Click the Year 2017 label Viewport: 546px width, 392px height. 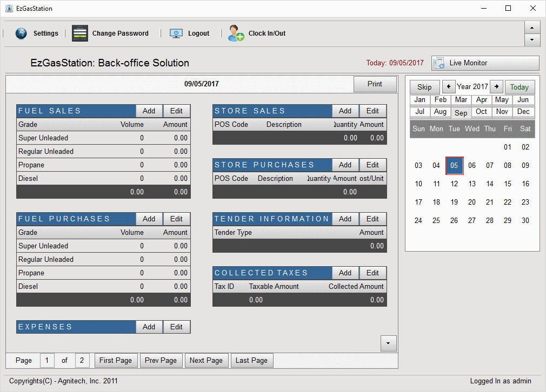pos(472,86)
